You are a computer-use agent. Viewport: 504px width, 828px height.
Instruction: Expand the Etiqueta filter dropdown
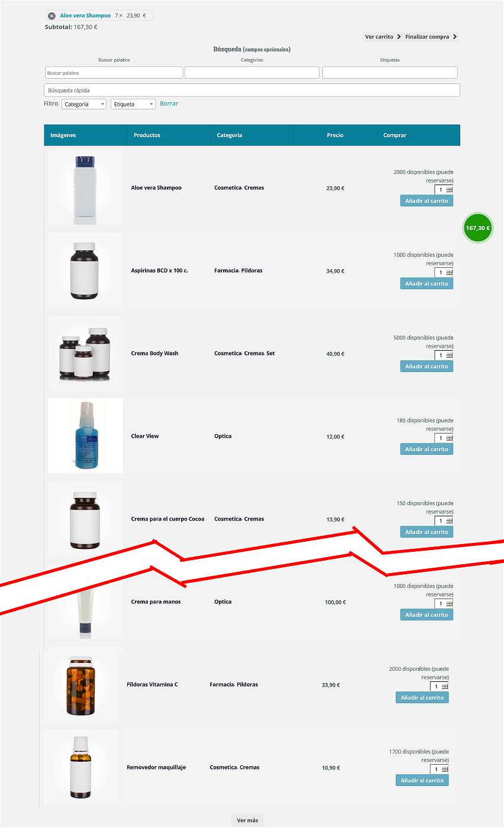[133, 104]
